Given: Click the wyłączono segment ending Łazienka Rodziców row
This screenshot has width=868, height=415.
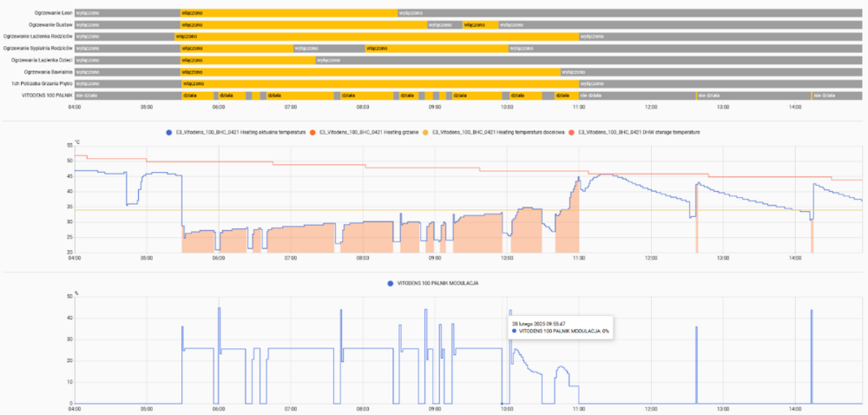Looking at the screenshot, I should pyautogui.click(x=720, y=36).
